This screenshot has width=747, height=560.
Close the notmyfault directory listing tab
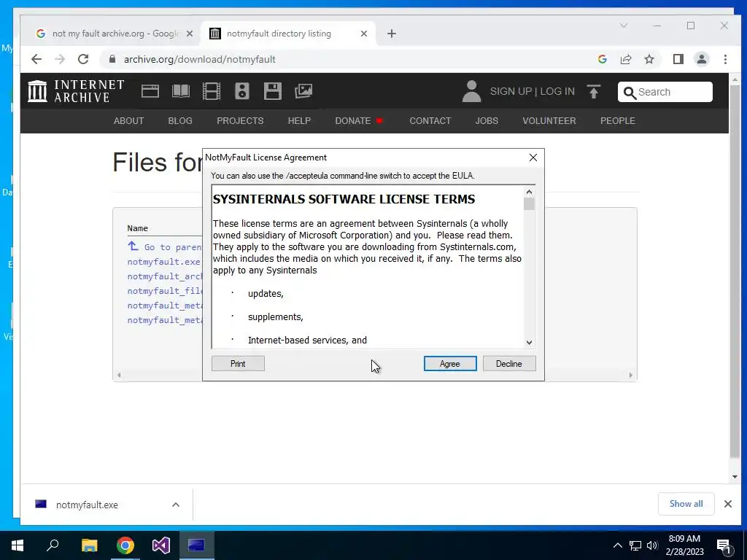[x=363, y=34]
